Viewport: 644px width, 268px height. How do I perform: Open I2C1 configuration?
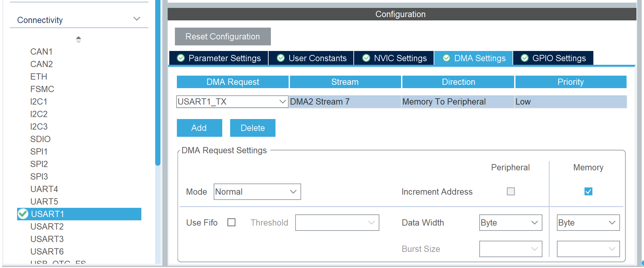coord(39,102)
